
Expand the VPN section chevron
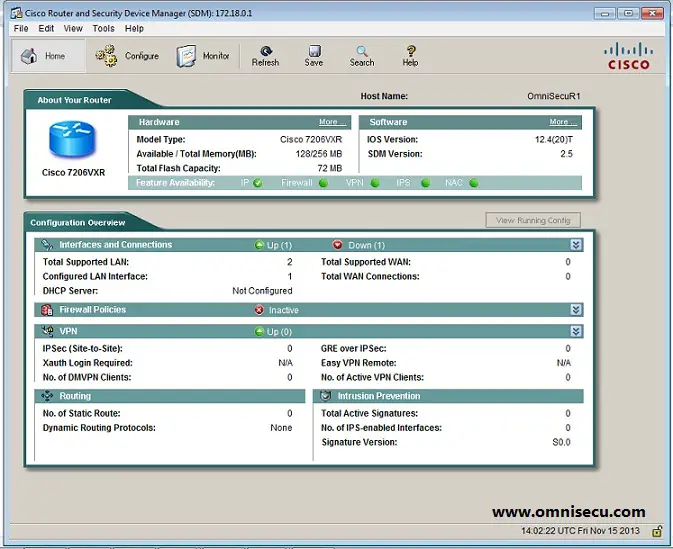tap(576, 331)
